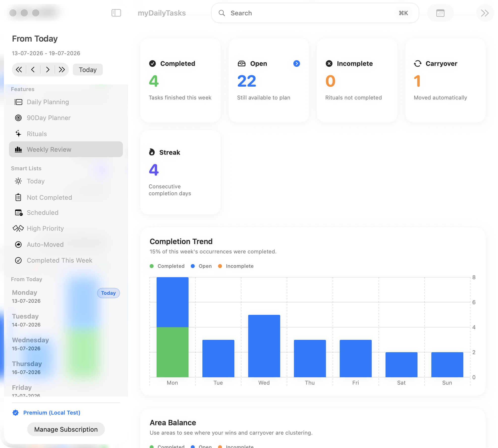Click the Wed bar in the chart
The width and height of the screenshot is (498, 448).
pos(264,346)
